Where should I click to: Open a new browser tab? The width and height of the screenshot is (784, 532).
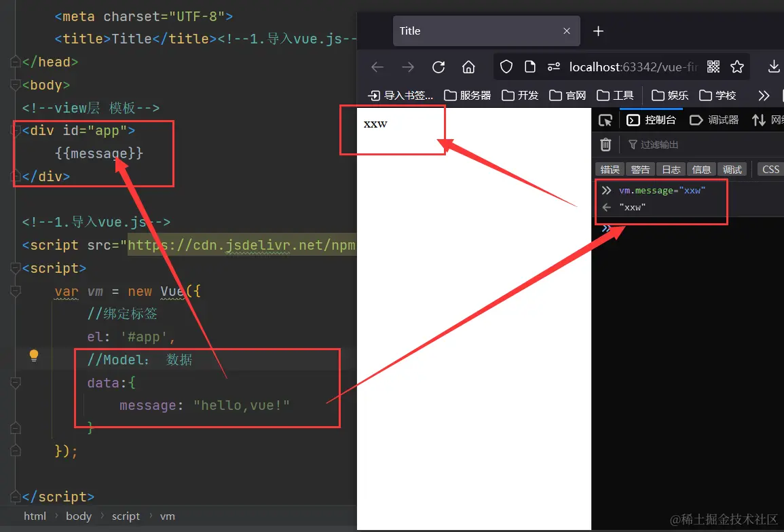pos(598,31)
